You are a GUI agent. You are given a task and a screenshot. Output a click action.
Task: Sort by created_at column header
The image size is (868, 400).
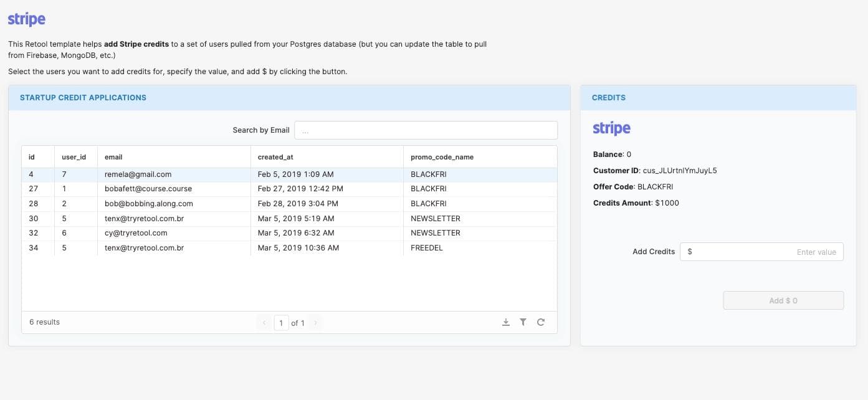pos(275,157)
